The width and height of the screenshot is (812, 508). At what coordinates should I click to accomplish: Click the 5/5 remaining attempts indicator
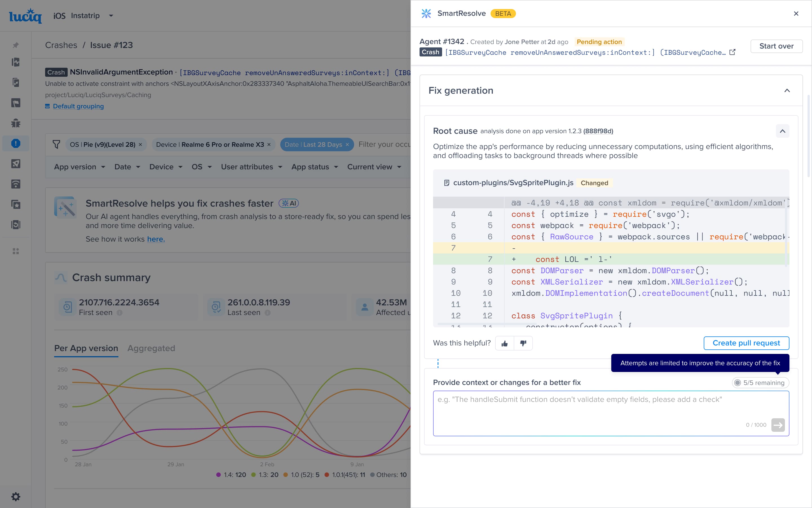point(761,383)
